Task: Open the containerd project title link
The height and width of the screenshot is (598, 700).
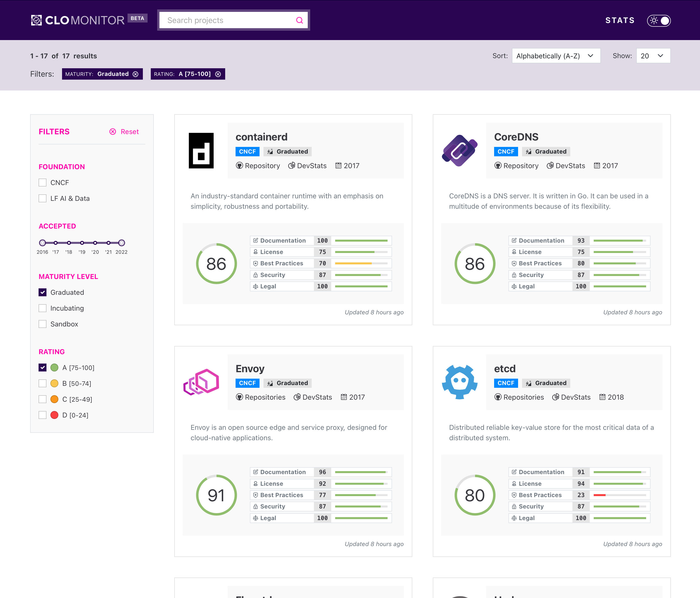Action: tap(261, 137)
